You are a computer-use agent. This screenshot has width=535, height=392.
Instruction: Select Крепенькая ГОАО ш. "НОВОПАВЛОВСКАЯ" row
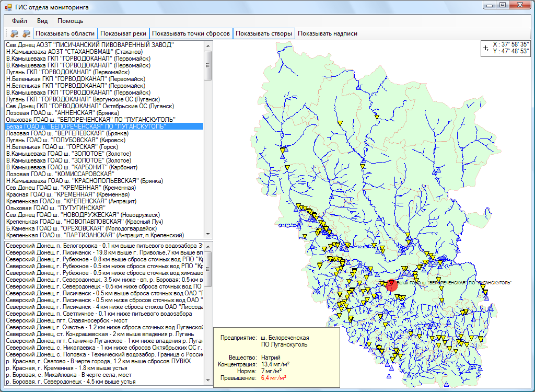click(x=104, y=221)
